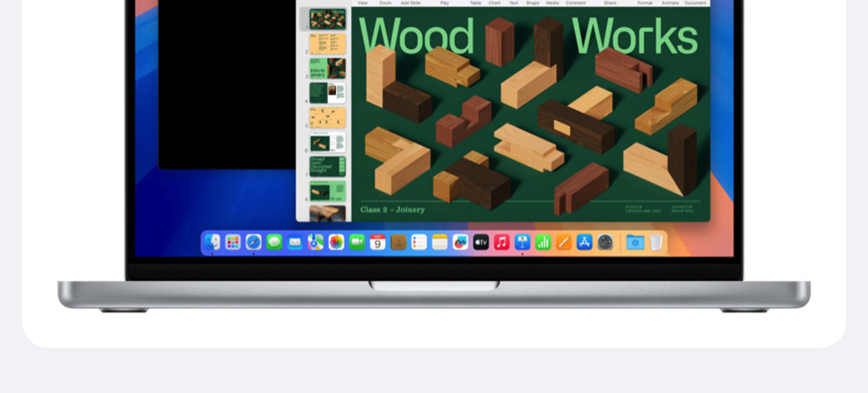Image resolution: width=868 pixels, height=393 pixels.
Task: Select the Intro to Joinery slide thumbnail
Action: click(327, 68)
